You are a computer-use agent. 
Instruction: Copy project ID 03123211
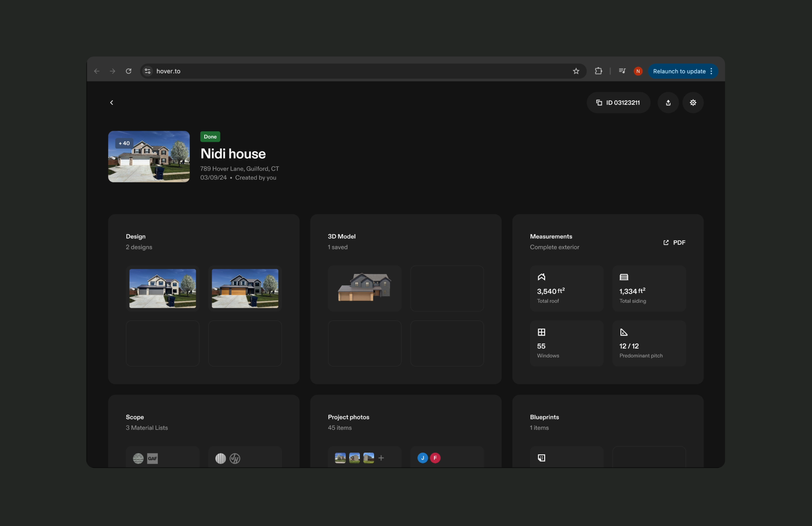[618, 103]
